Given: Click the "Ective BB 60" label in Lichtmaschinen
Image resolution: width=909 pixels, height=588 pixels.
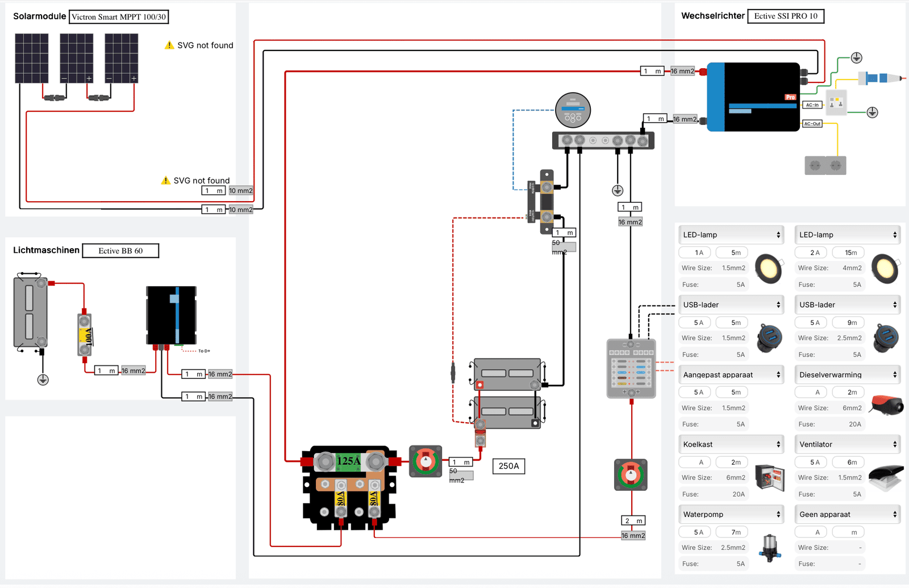Looking at the screenshot, I should pyautogui.click(x=120, y=251).
